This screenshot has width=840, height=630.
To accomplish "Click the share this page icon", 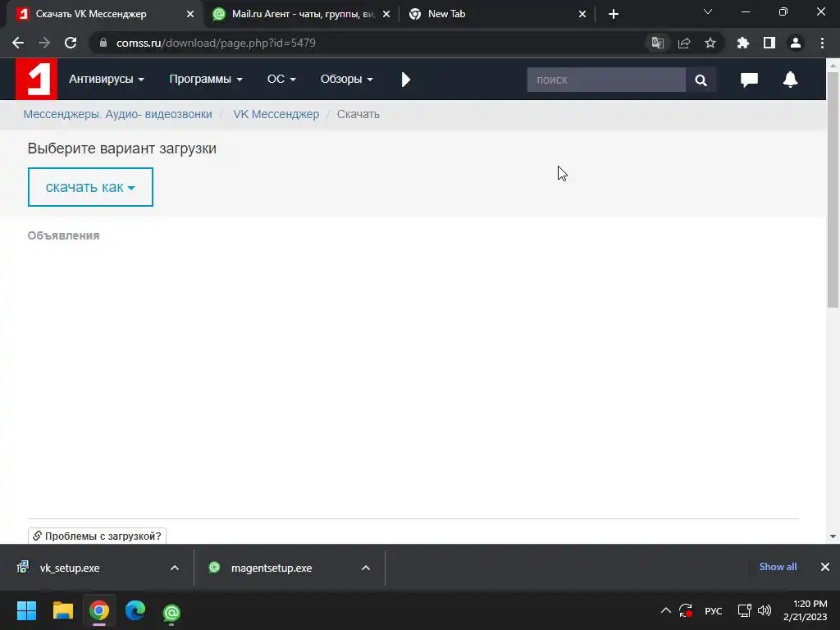I will [x=684, y=43].
